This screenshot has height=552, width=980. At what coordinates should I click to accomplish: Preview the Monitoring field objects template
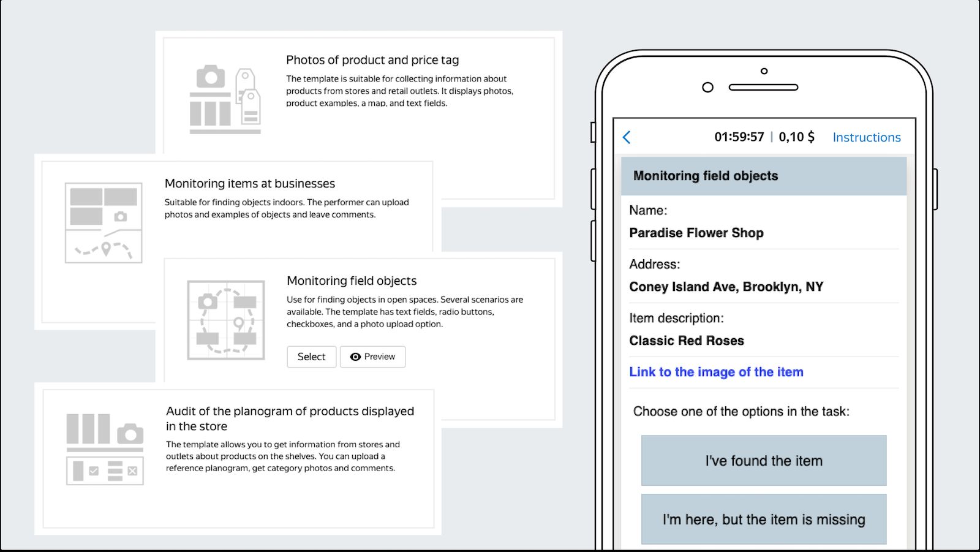click(x=372, y=357)
